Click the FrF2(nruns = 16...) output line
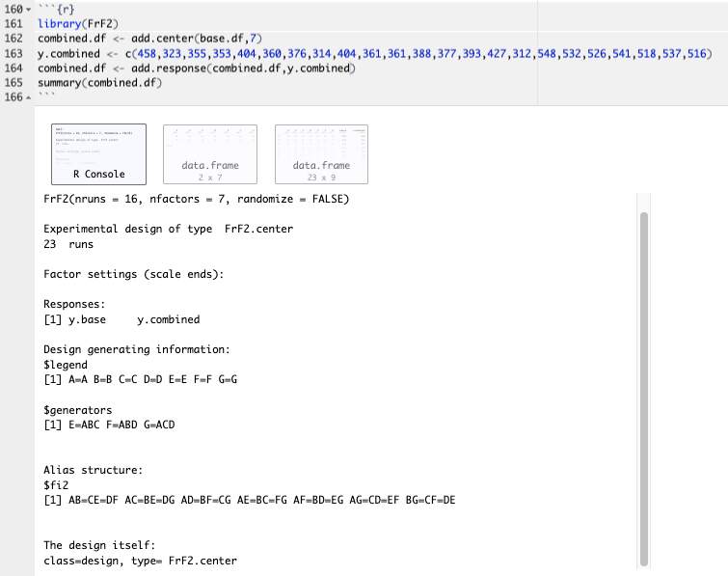 197,200
